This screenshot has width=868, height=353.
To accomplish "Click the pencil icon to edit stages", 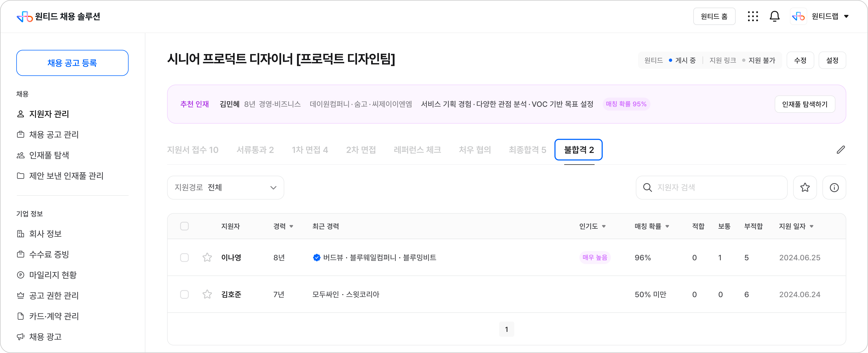I will [x=841, y=150].
